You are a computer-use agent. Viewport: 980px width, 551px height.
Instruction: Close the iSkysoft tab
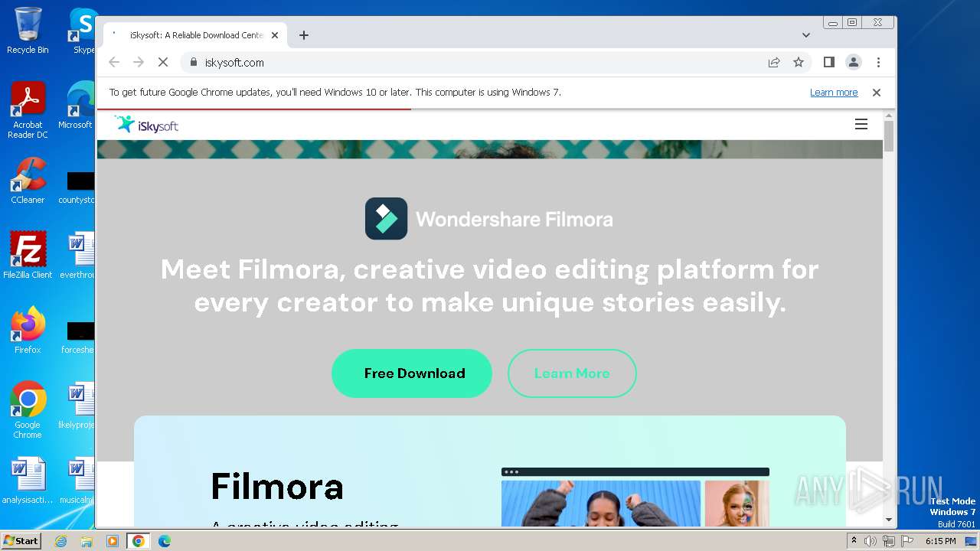pyautogui.click(x=275, y=35)
